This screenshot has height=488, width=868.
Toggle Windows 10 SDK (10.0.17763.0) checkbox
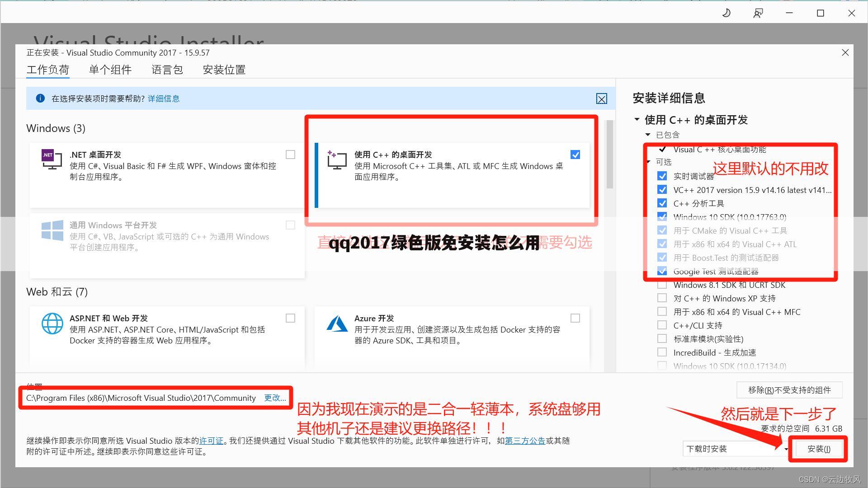pyautogui.click(x=662, y=216)
